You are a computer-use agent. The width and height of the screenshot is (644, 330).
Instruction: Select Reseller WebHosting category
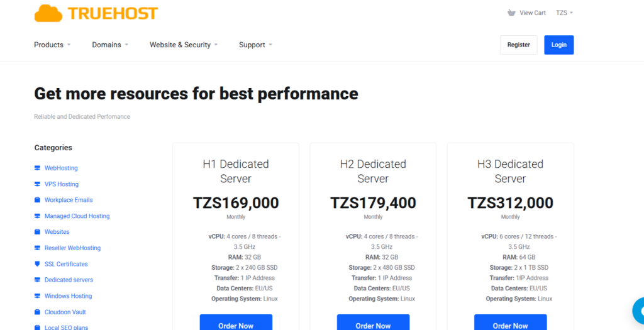tap(72, 248)
